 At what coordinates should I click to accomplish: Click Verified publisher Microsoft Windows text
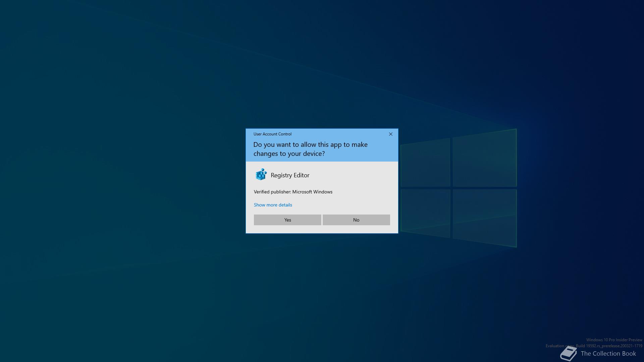pos(293,192)
